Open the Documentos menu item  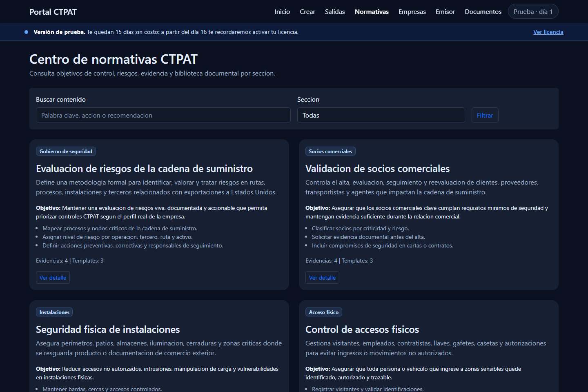[483, 12]
